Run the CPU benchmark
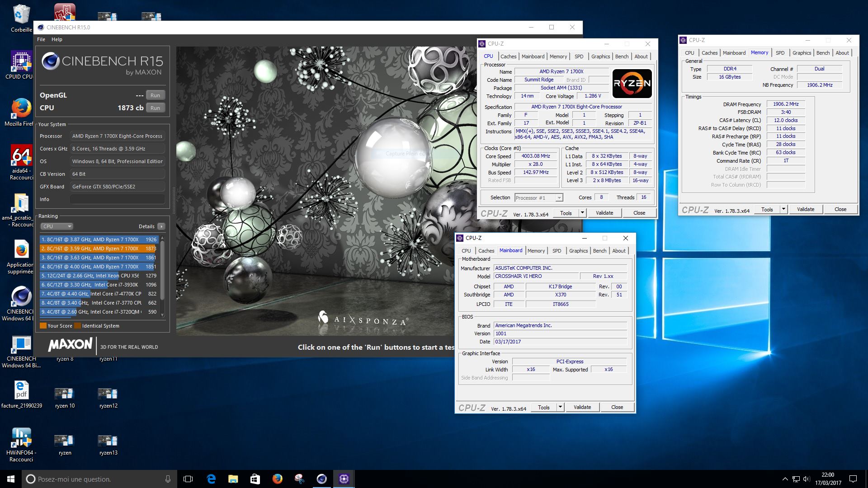Image resolution: width=868 pixels, height=488 pixels. coord(155,108)
